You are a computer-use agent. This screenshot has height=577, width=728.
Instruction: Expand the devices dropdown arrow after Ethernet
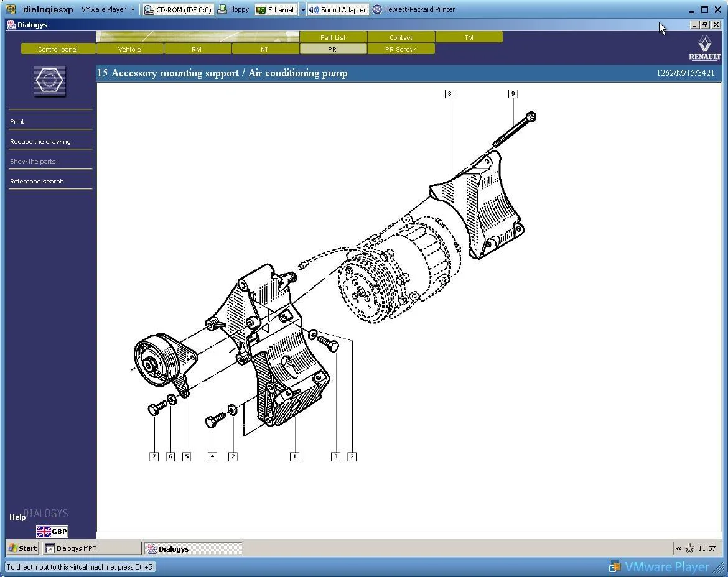(303, 10)
